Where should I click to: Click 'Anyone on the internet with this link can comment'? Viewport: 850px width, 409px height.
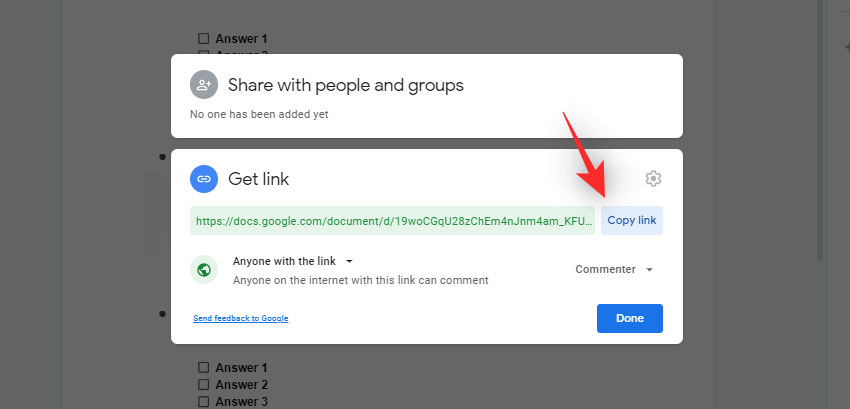(x=360, y=280)
